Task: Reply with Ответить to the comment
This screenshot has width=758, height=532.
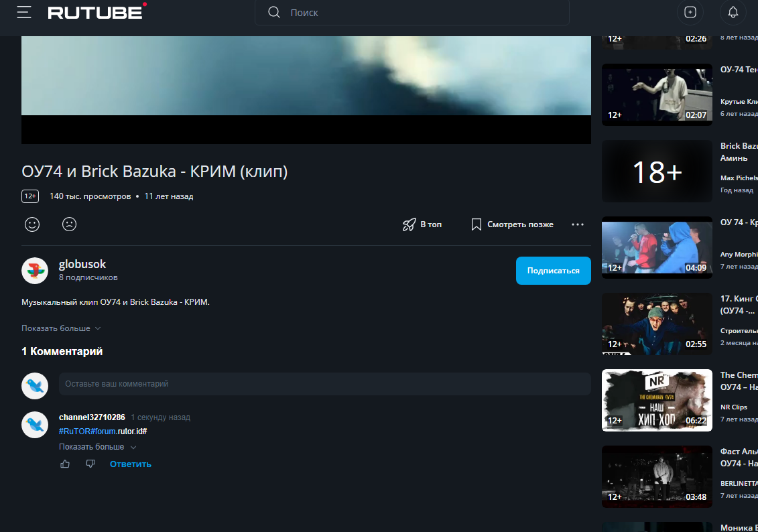Action: 131,464
